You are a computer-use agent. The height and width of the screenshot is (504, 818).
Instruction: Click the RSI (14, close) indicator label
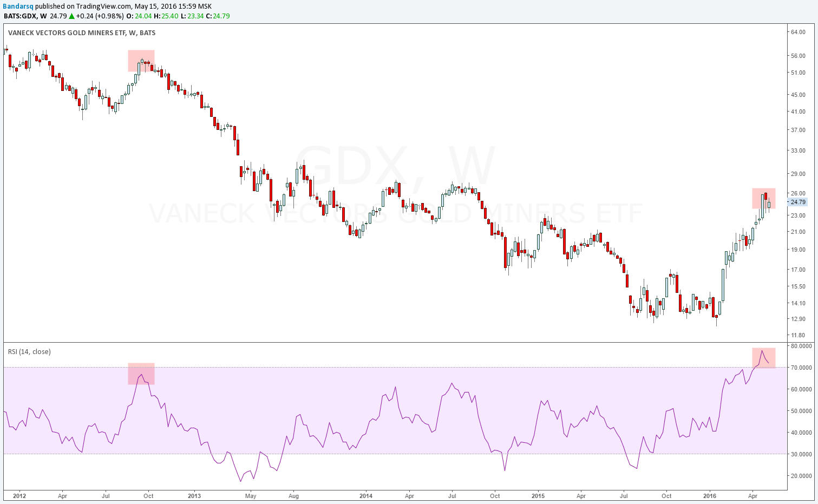coord(29,352)
